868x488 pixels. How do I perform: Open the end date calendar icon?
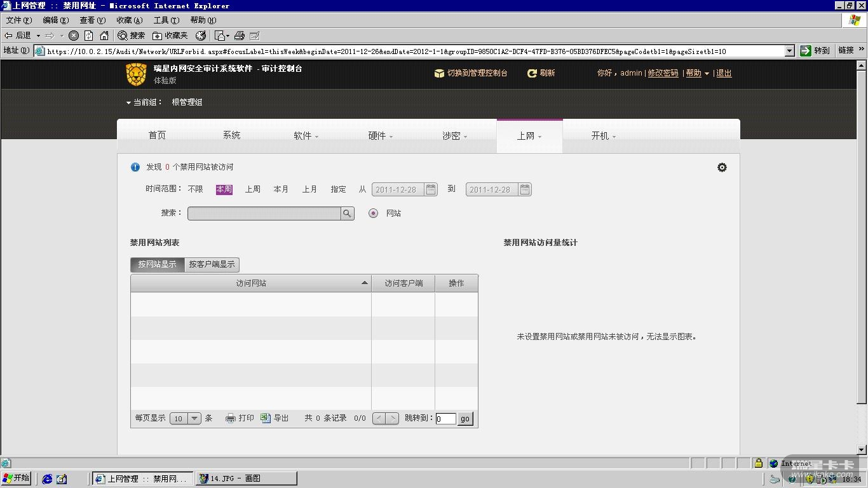[525, 189]
